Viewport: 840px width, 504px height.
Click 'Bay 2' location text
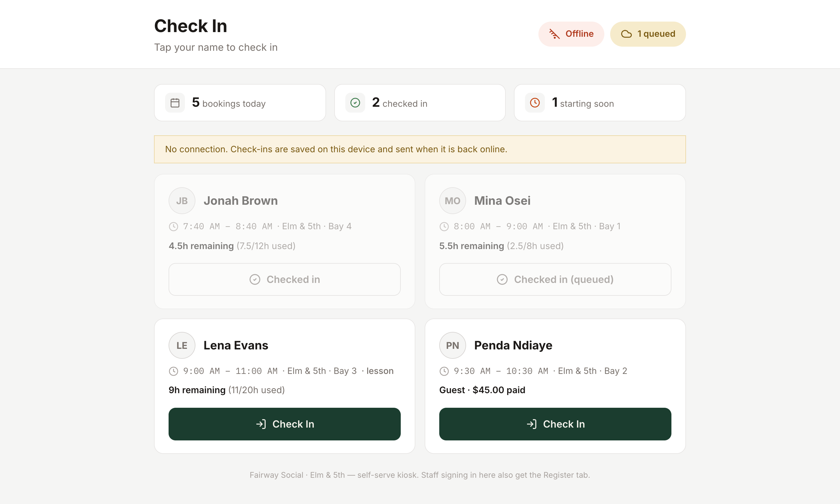(616, 371)
